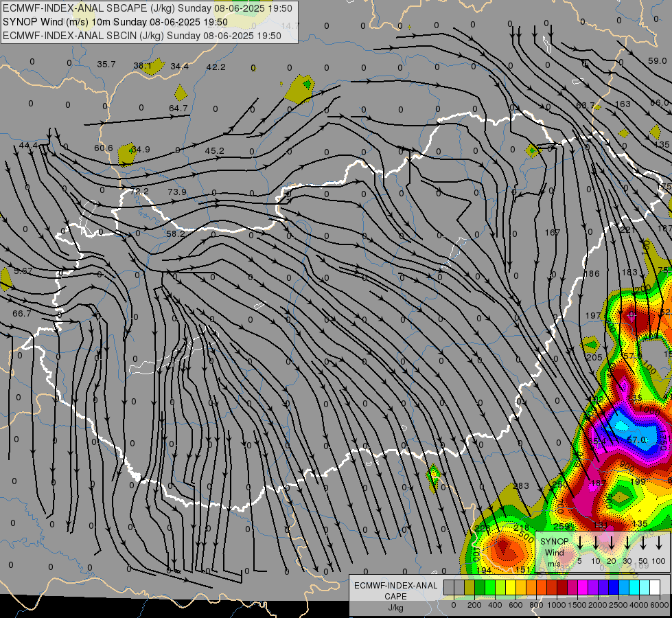Pick the pure blue swatch before 2500 J/kg

tap(613, 587)
